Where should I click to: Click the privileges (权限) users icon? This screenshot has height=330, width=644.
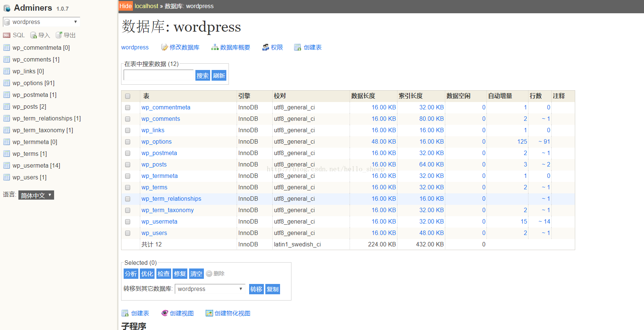(266, 47)
